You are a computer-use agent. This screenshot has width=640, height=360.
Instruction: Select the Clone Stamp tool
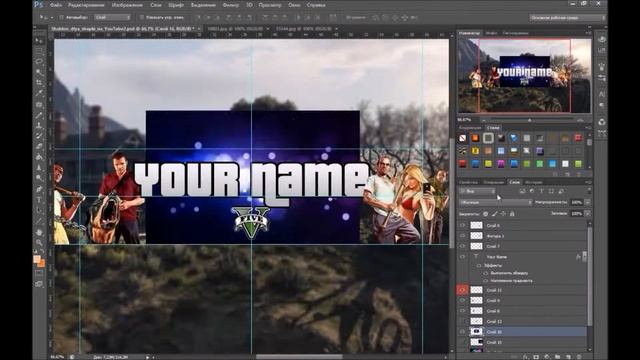pyautogui.click(x=39, y=126)
